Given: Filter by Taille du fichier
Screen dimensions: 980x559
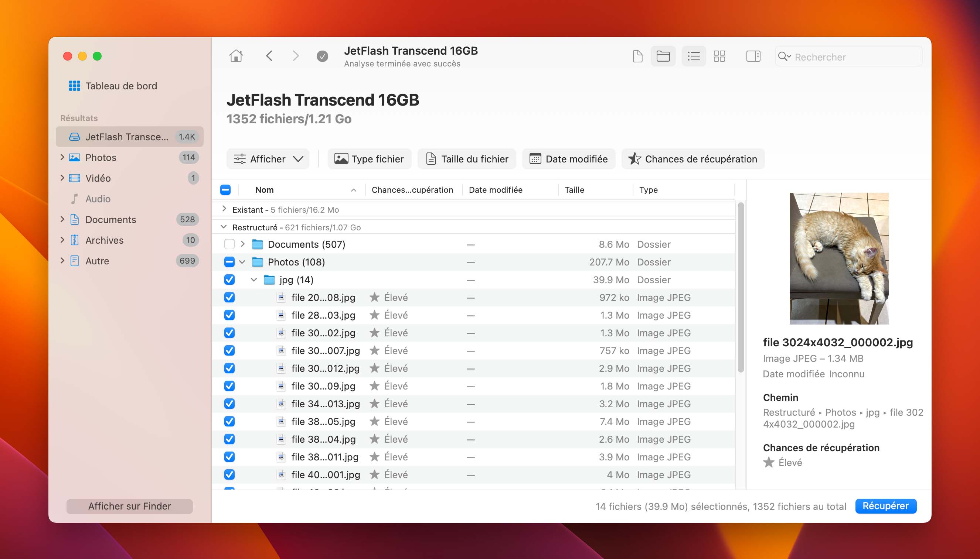Looking at the screenshot, I should tap(467, 159).
